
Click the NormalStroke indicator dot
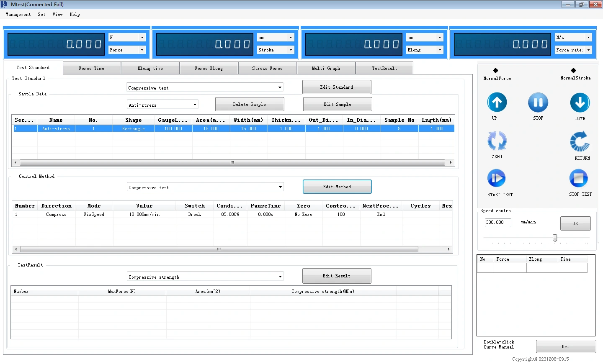[x=573, y=70]
